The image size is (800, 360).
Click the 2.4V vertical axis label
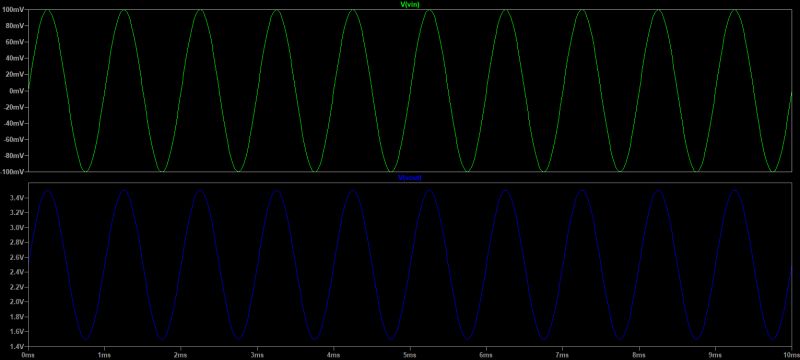(x=17, y=272)
